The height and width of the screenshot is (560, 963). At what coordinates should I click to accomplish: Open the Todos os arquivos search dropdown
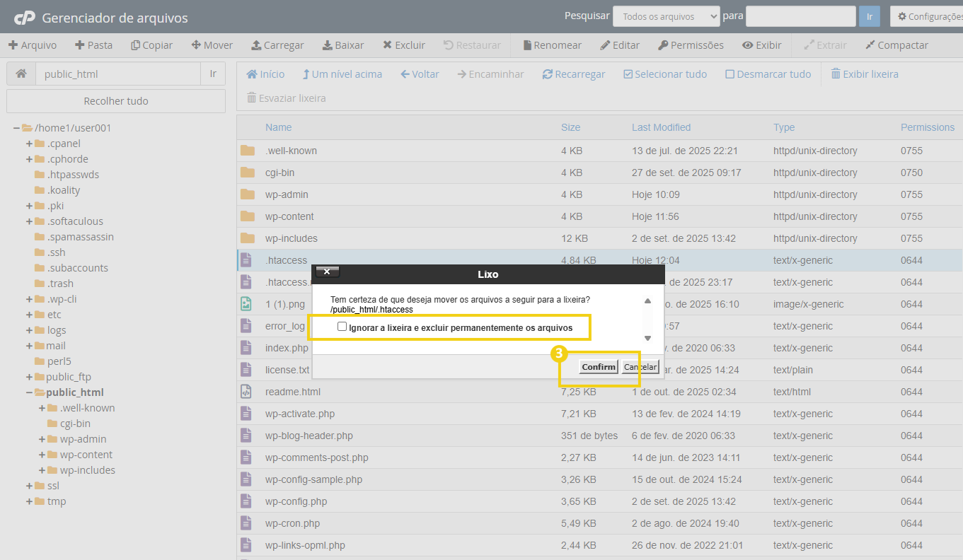click(x=666, y=16)
